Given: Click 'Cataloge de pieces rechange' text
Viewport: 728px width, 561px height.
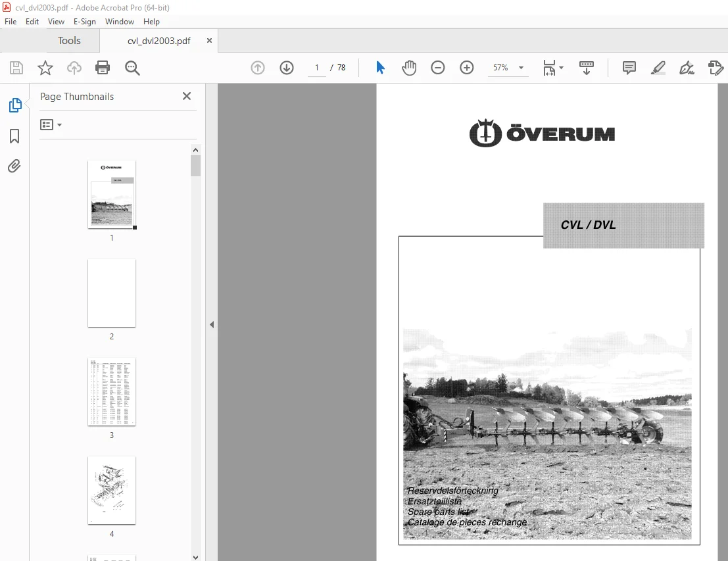Looking at the screenshot, I should tap(467, 522).
